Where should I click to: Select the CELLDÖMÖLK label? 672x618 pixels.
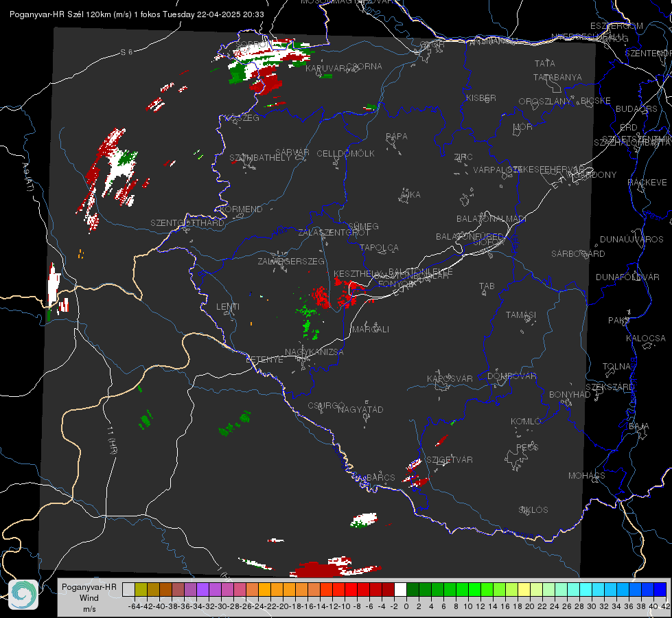coord(345,154)
